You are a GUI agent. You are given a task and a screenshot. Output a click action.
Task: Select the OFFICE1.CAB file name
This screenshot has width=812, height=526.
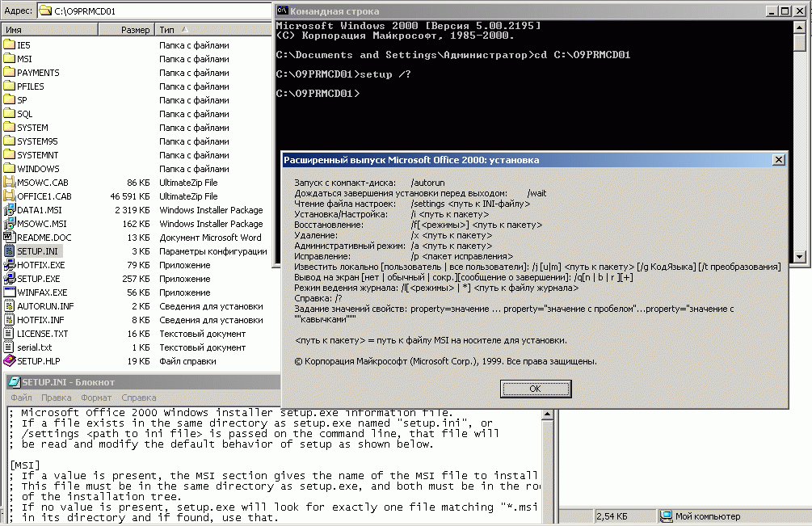coord(44,196)
